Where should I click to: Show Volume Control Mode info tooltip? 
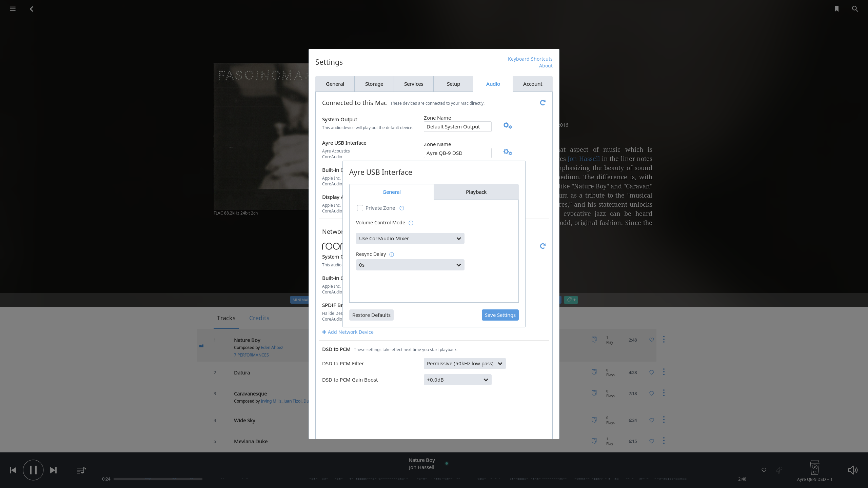pyautogui.click(x=411, y=223)
